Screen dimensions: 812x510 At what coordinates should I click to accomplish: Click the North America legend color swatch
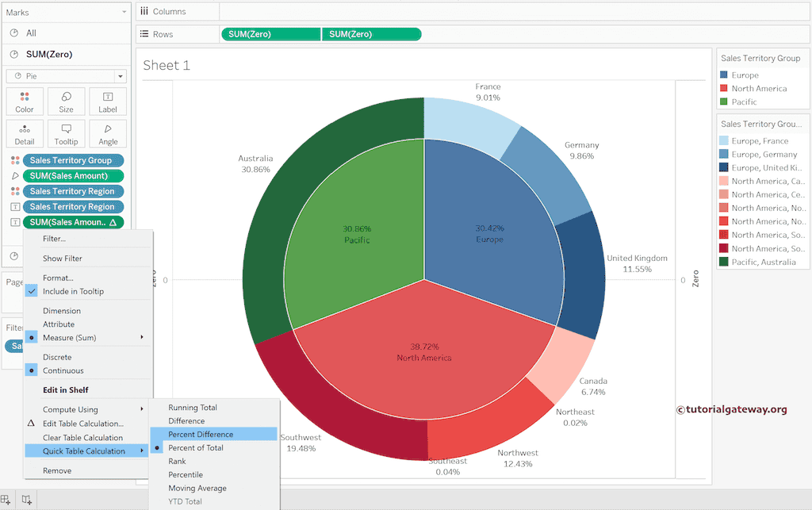tap(725, 89)
